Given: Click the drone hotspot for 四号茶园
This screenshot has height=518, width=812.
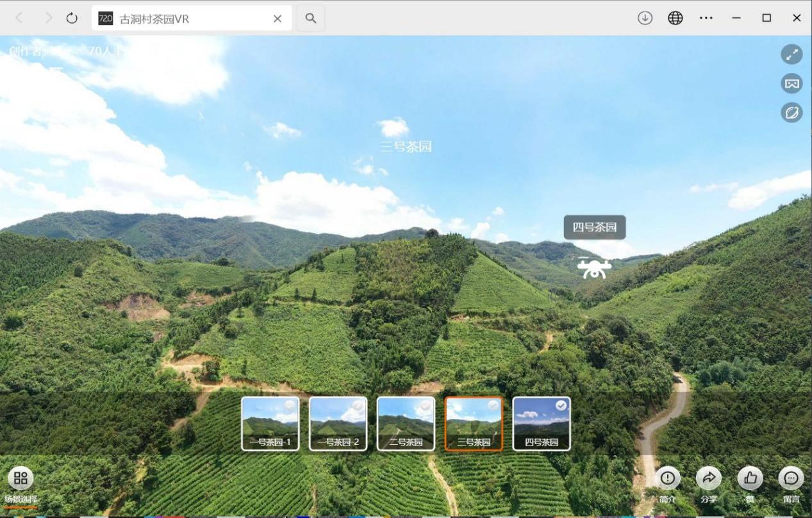Looking at the screenshot, I should click(x=594, y=268).
